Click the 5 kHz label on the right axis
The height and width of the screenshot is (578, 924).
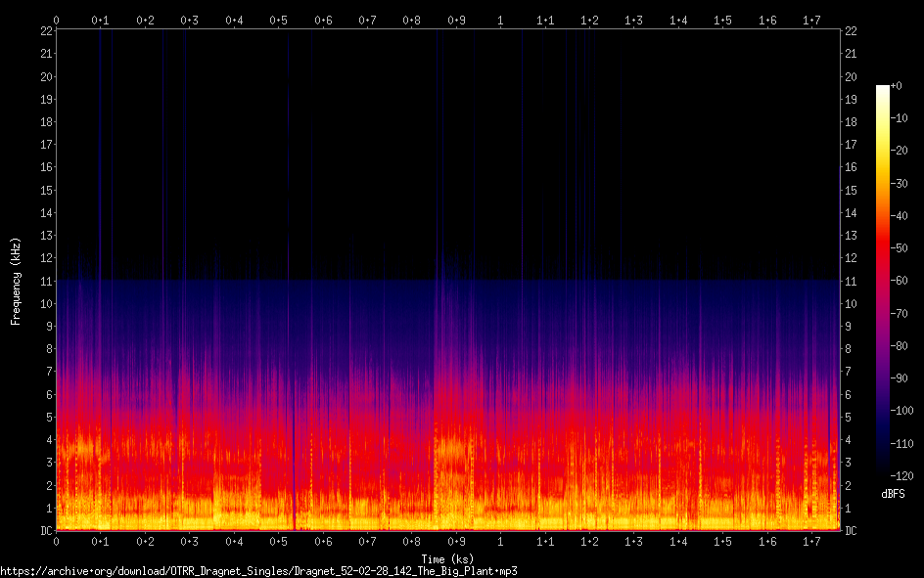pos(848,418)
